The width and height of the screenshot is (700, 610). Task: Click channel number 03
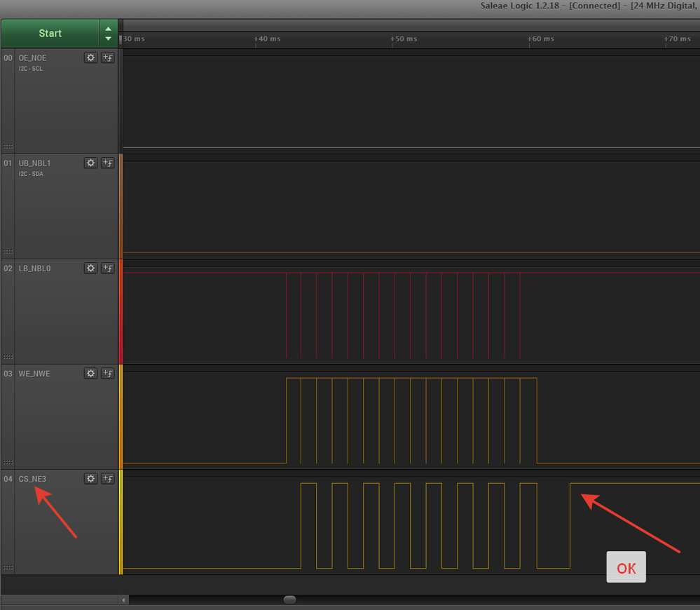point(8,374)
